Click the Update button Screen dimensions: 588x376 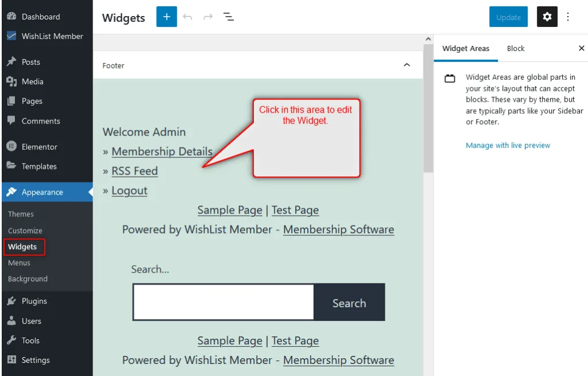click(x=508, y=17)
